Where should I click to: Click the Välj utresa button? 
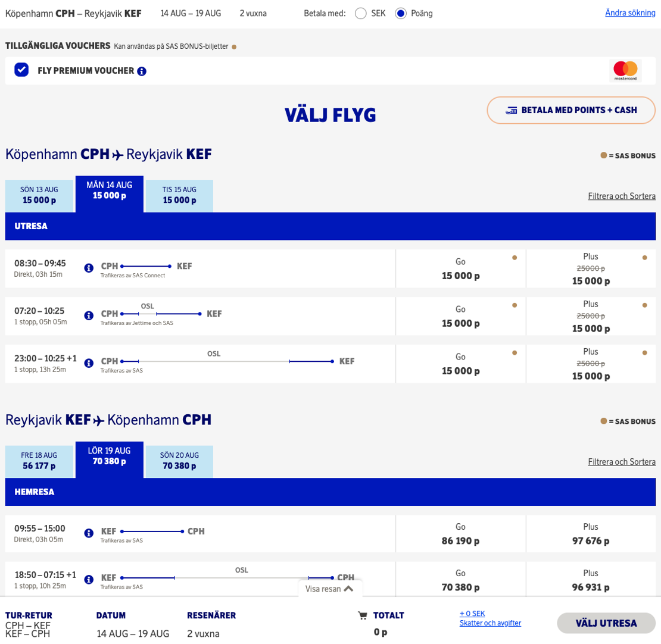pos(606,623)
